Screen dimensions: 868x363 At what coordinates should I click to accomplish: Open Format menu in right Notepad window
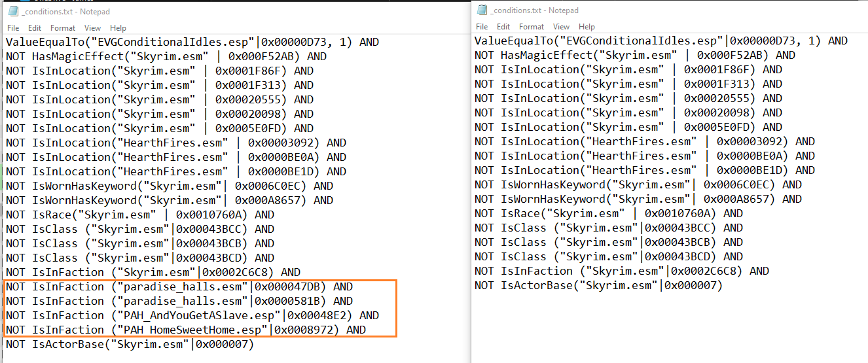(532, 27)
